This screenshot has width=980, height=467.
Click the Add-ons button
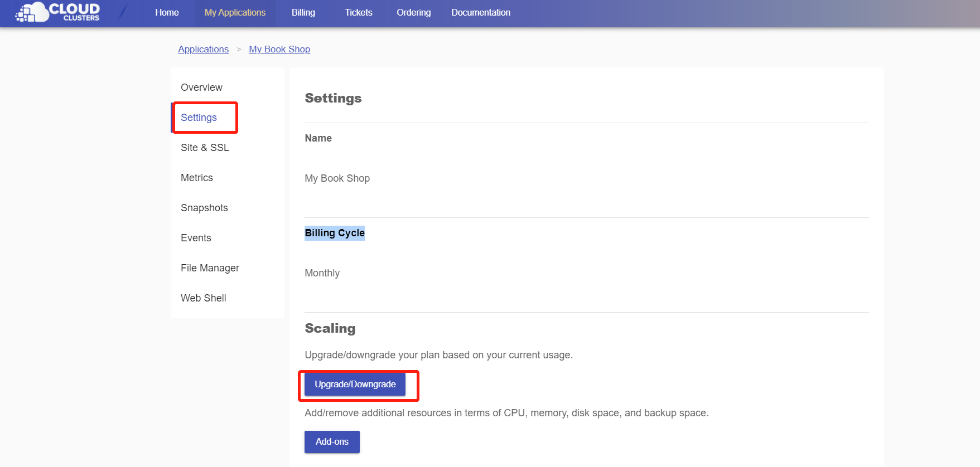[332, 442]
